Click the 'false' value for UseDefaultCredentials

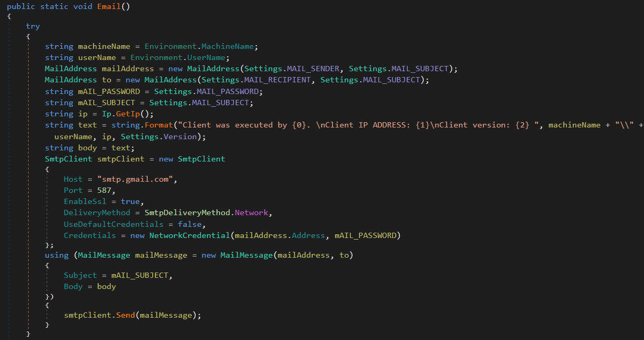pyautogui.click(x=190, y=224)
